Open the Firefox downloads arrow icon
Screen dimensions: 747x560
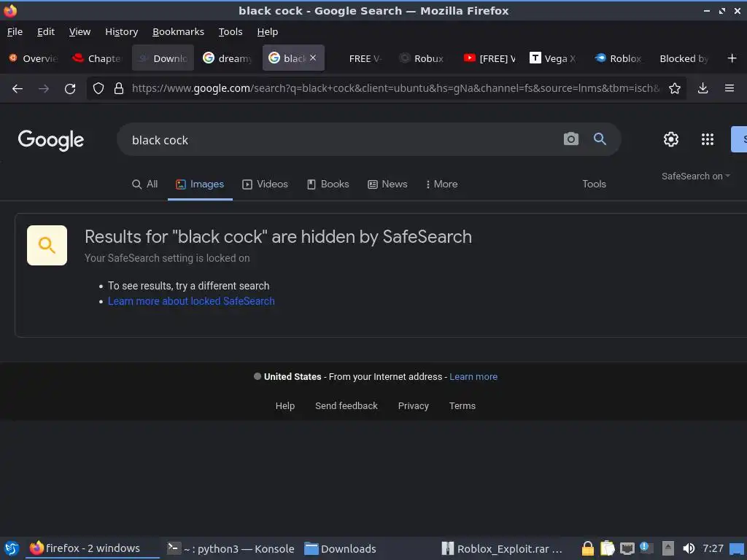tap(703, 88)
